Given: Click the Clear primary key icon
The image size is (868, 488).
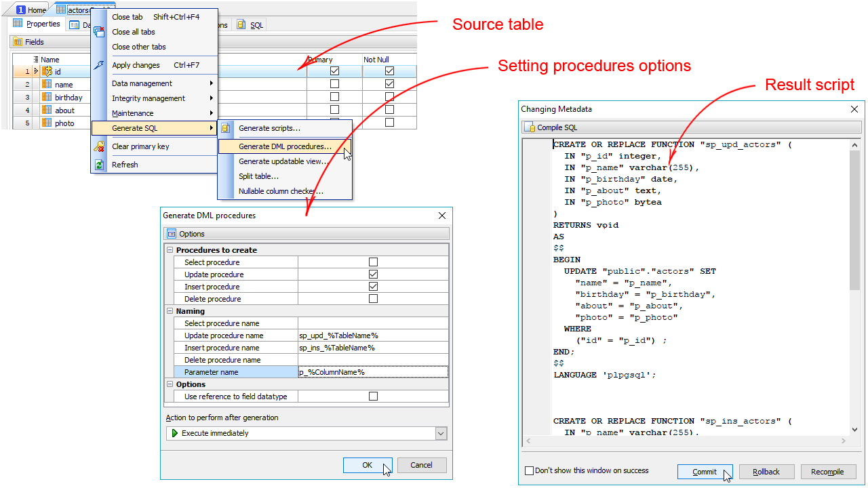Looking at the screenshot, I should tap(100, 146).
